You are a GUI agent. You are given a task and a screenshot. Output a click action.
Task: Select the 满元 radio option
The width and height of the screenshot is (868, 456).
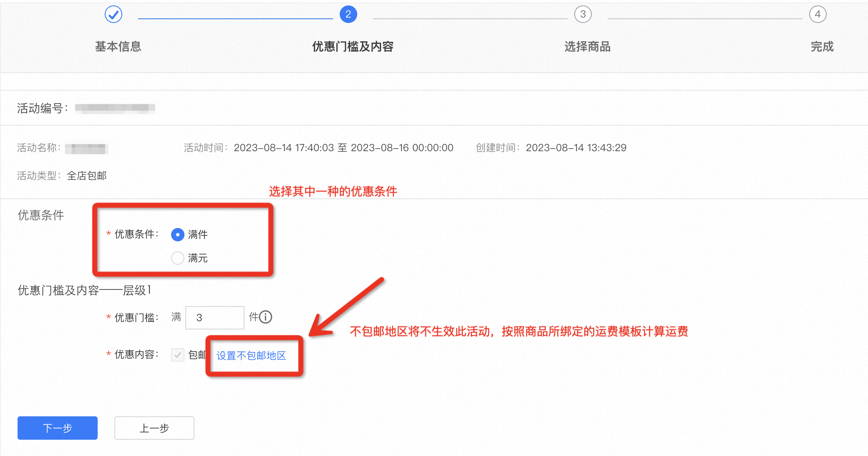178,258
